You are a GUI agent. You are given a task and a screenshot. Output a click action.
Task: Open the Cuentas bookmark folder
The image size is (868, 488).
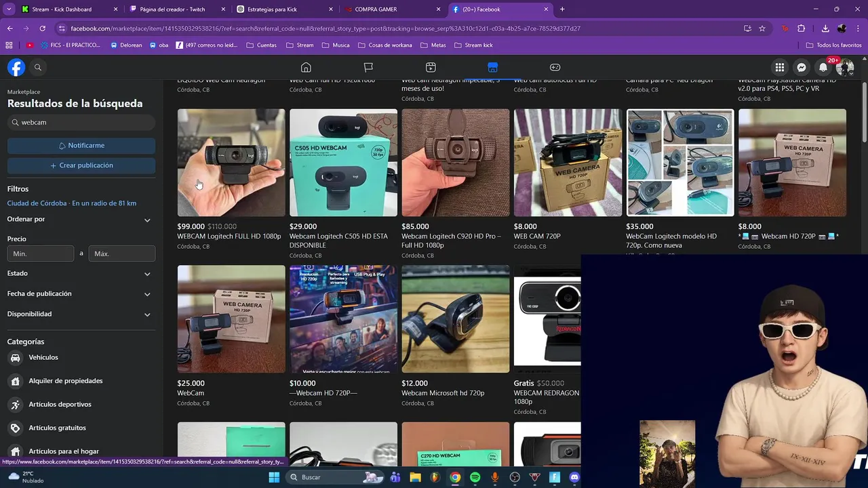point(261,45)
